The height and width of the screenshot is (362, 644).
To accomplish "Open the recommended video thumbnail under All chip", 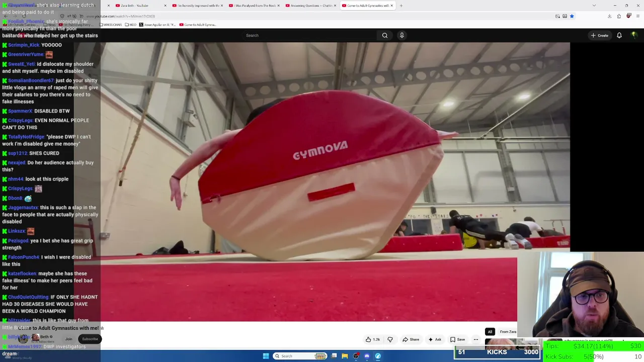I will click(512, 344).
